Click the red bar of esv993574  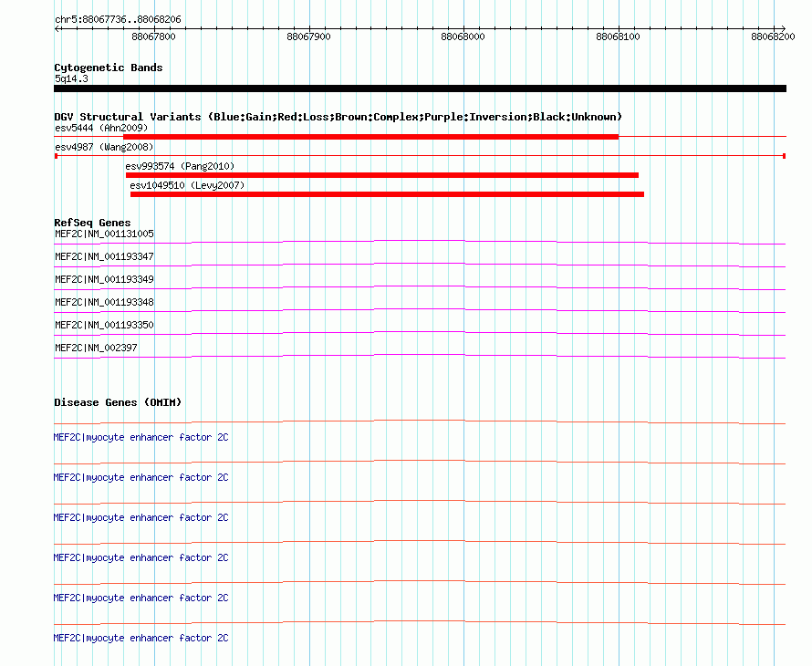click(x=382, y=175)
